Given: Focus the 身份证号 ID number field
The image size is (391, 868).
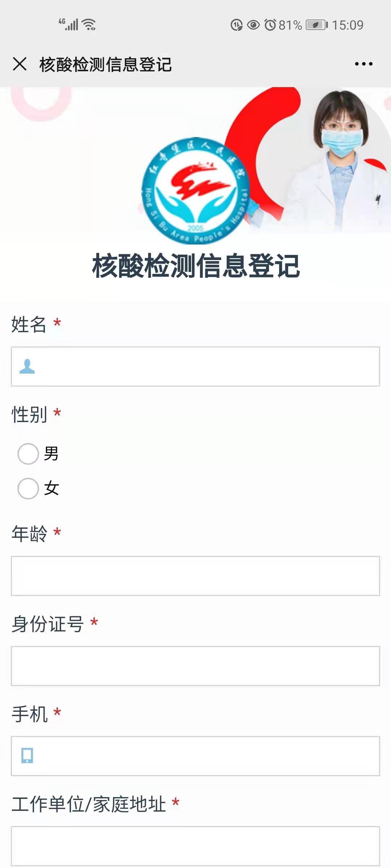Looking at the screenshot, I should point(195,666).
